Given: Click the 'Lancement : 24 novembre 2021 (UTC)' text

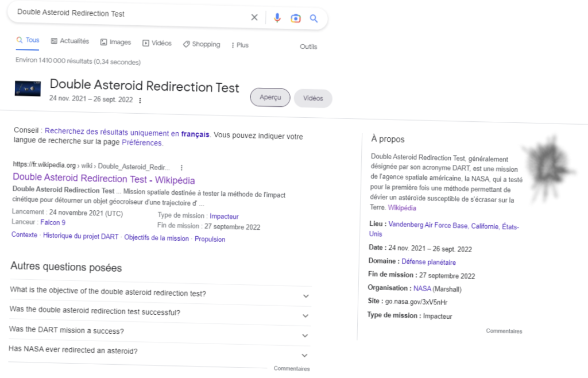Looking at the screenshot, I should [x=67, y=213].
